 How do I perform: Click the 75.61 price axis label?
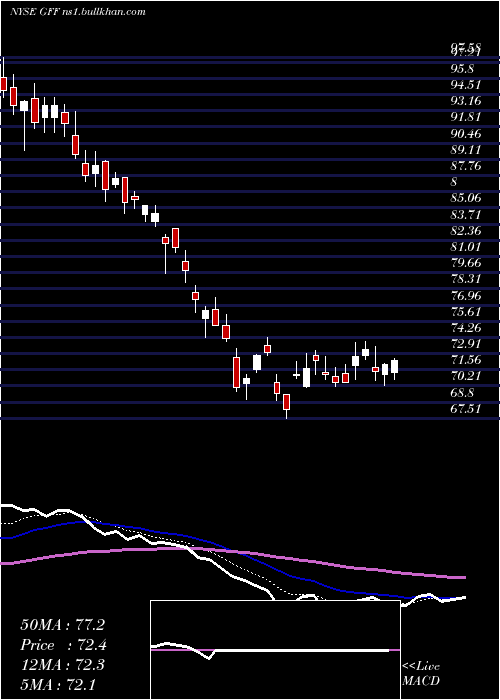point(466,311)
